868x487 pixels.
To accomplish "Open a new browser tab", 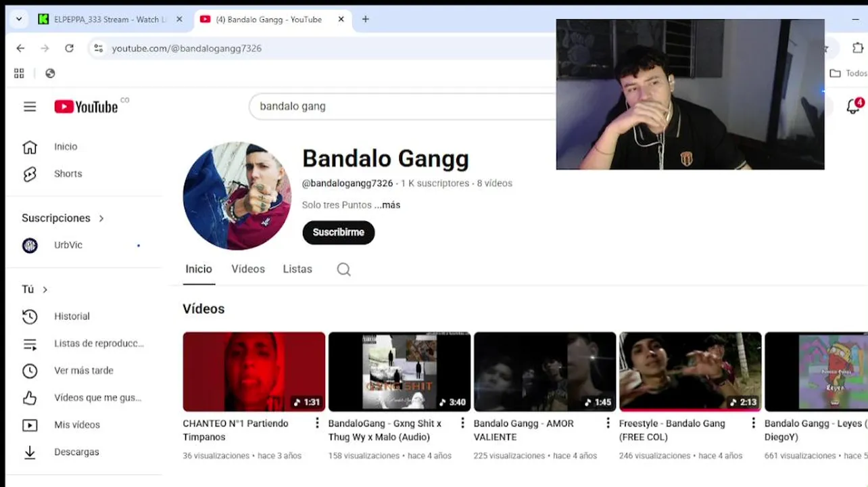I will 366,19.
